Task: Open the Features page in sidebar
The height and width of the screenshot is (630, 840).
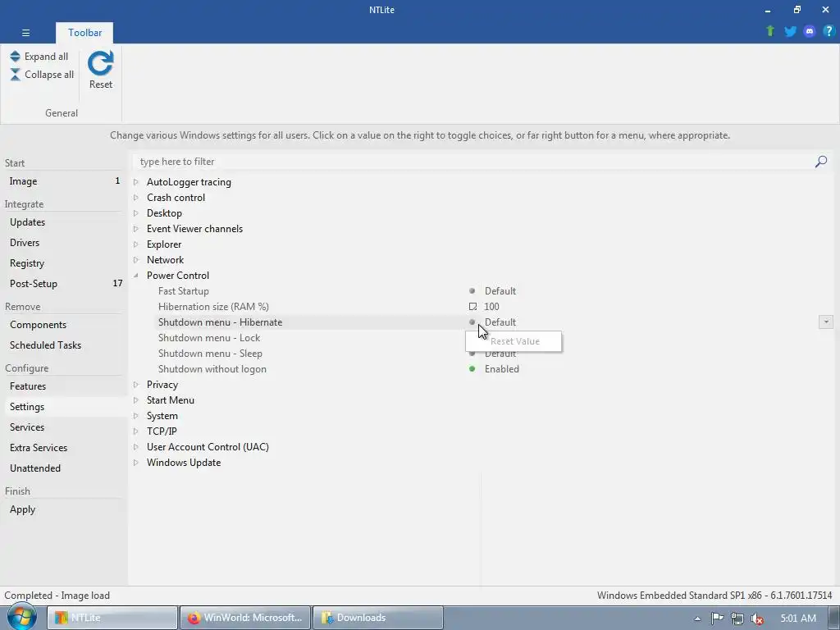Action: point(64,386)
